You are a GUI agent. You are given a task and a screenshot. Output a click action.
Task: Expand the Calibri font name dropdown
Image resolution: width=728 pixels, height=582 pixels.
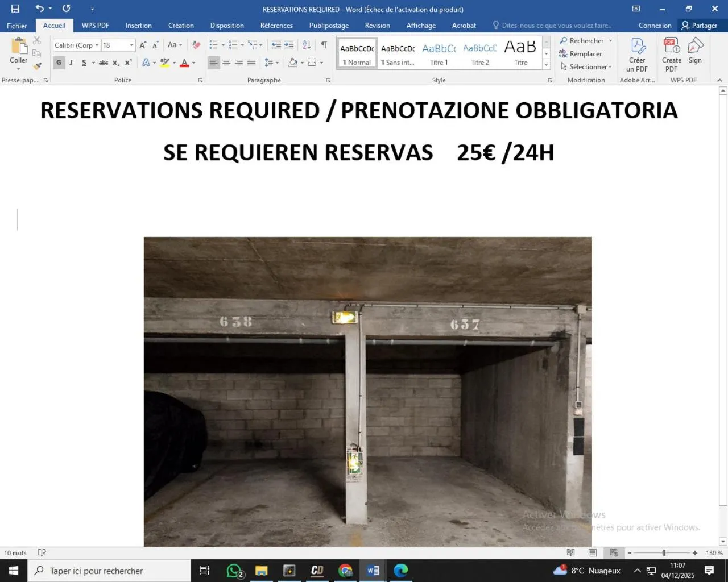(97, 45)
